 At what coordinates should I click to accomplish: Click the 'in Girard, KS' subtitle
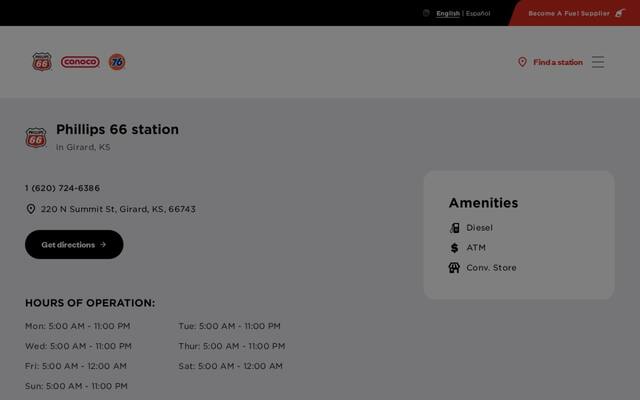tap(83, 147)
